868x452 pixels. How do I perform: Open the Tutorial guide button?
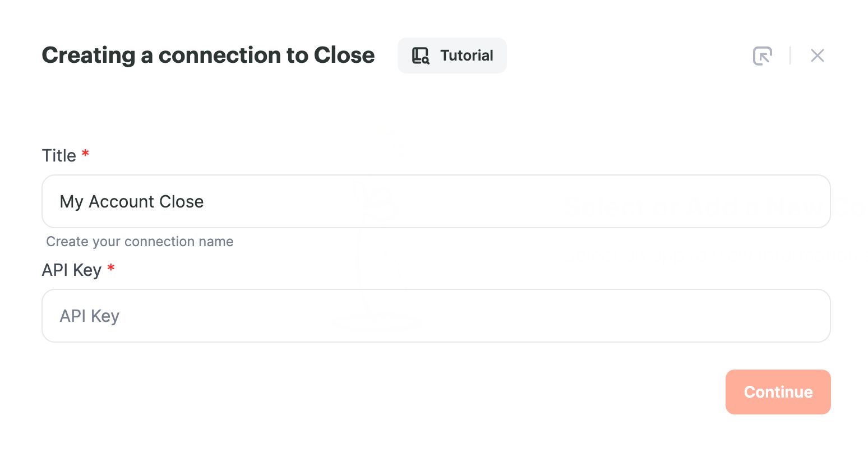(x=452, y=56)
